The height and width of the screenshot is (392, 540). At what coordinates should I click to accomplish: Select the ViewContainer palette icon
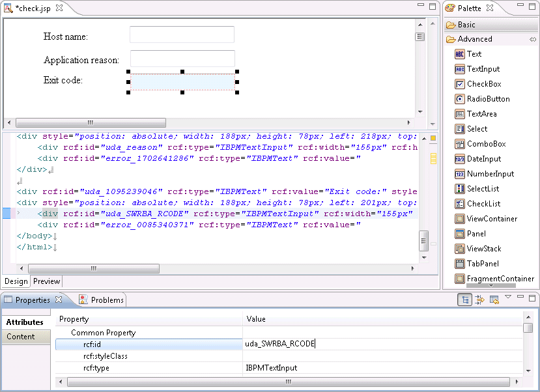click(x=459, y=219)
